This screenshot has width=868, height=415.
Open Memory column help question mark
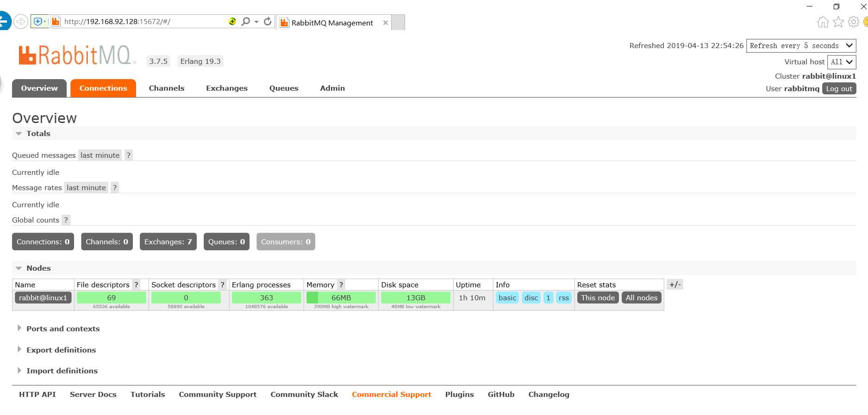(341, 285)
